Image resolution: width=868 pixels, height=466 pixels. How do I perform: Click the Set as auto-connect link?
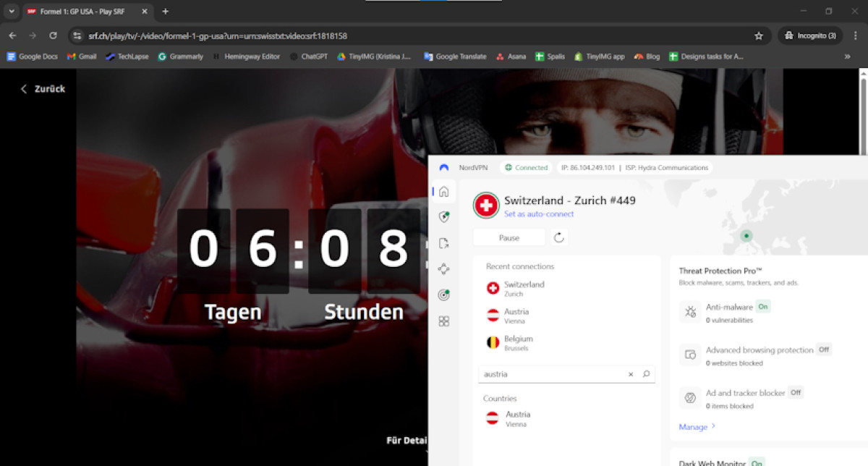coord(539,214)
